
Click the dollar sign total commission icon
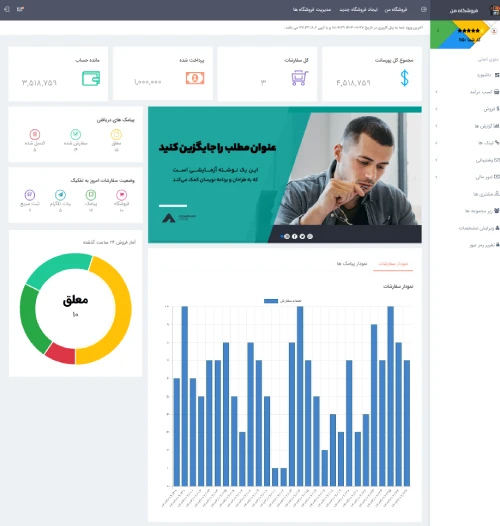[405, 78]
